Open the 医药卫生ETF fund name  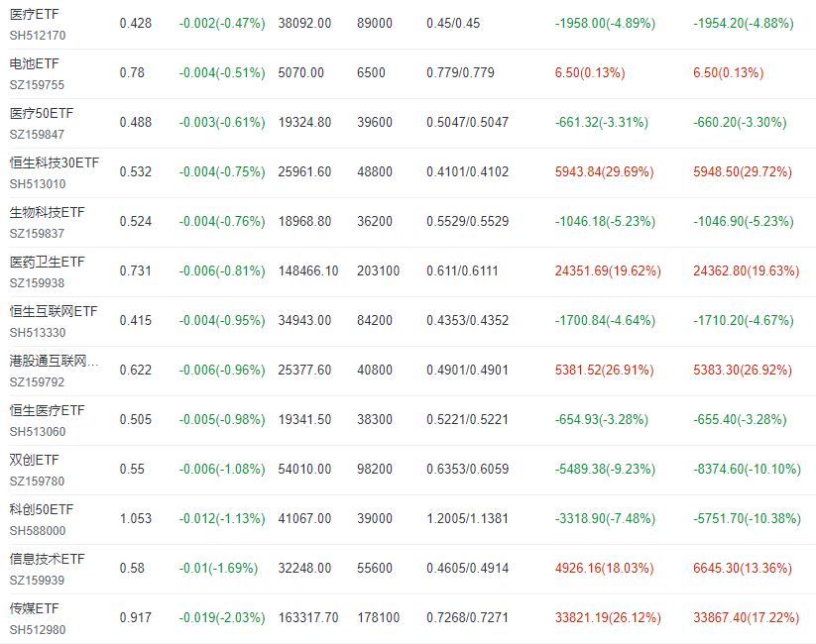coord(47,262)
